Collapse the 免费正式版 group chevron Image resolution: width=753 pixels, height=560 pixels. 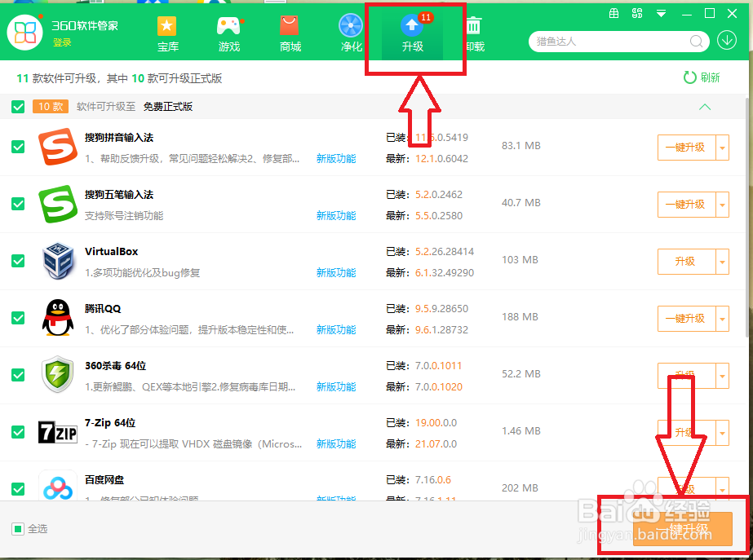705,107
